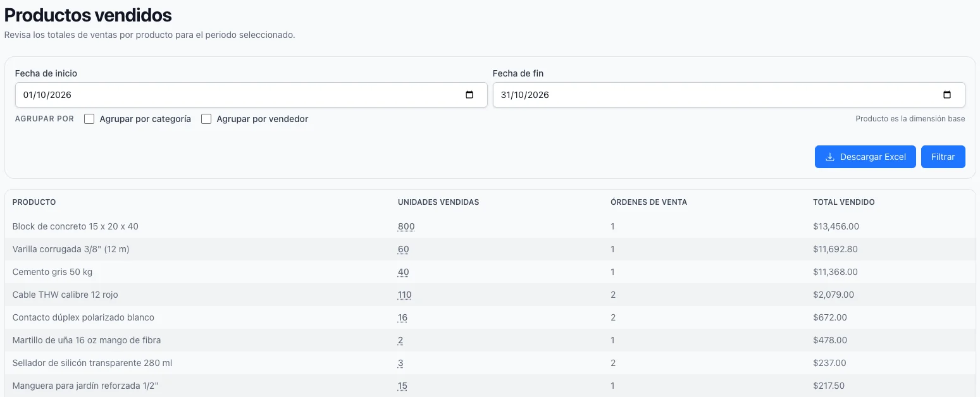980x397 pixels.
Task: Focus the Fecha de inicio date field
Action: (251, 95)
